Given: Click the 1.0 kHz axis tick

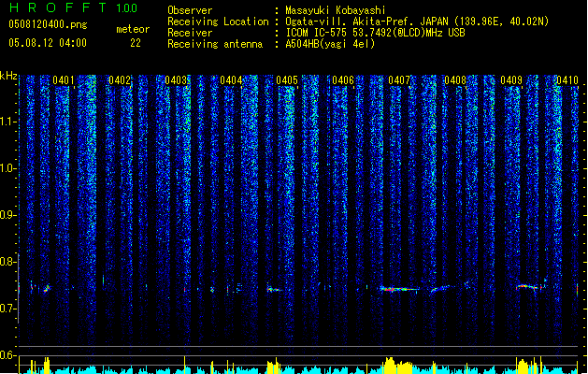Looking at the screenshot, I should click(x=8, y=168).
